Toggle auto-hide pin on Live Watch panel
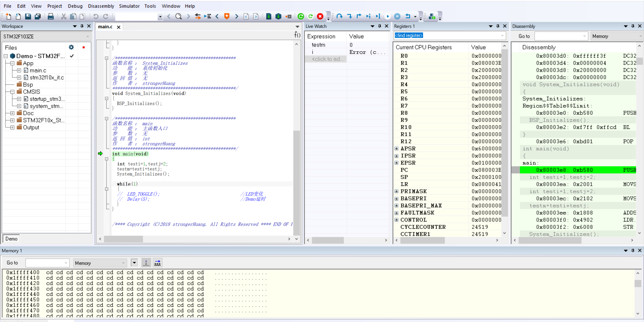Viewport: 644px width, 322px height. pyautogui.click(x=379, y=26)
